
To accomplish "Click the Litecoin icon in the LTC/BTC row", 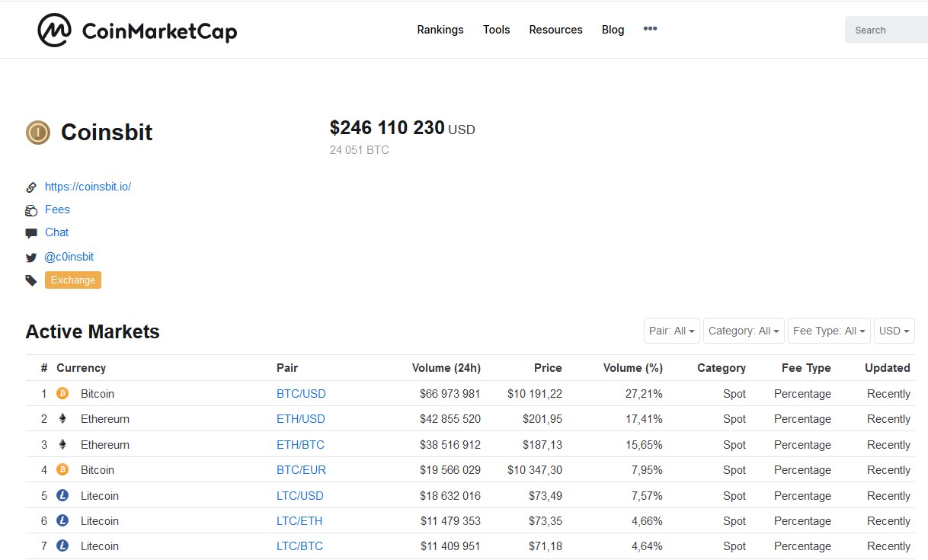I will (x=62, y=546).
